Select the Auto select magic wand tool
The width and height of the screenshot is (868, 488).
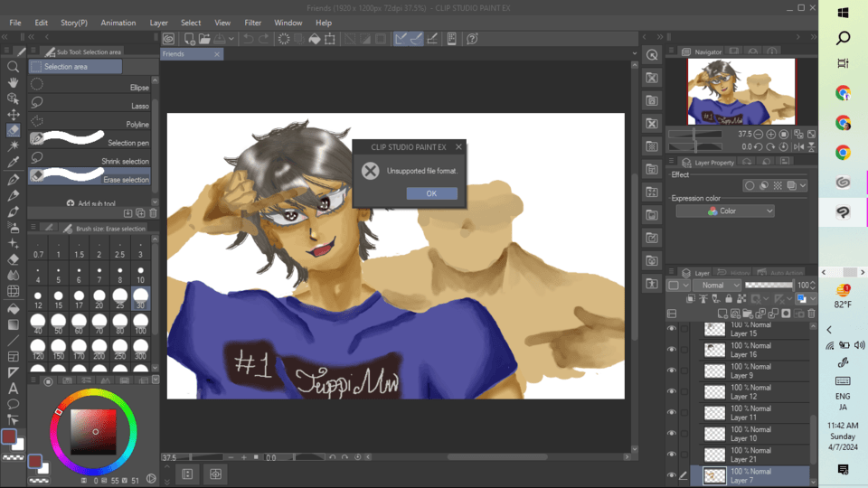(x=13, y=146)
